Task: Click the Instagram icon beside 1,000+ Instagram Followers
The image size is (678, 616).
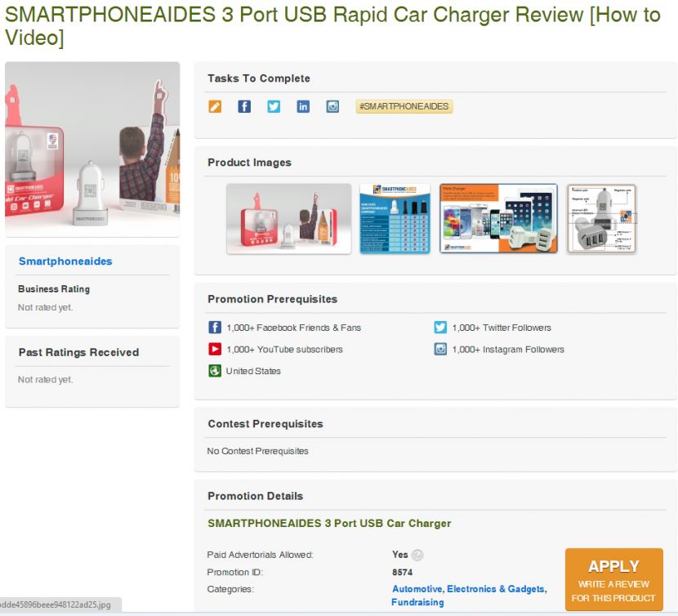Action: click(x=440, y=349)
